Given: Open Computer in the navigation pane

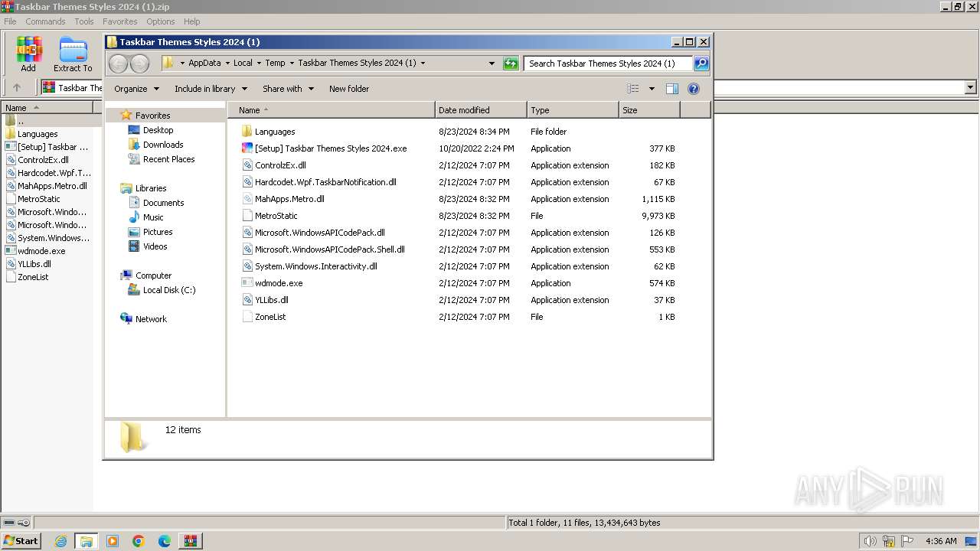Looking at the screenshot, I should pyautogui.click(x=153, y=275).
